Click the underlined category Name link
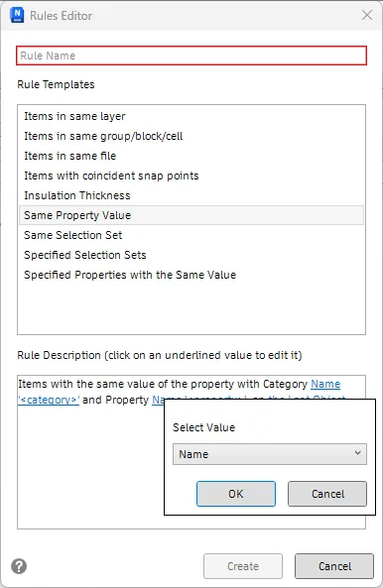This screenshot has height=588, width=383. tap(325, 384)
